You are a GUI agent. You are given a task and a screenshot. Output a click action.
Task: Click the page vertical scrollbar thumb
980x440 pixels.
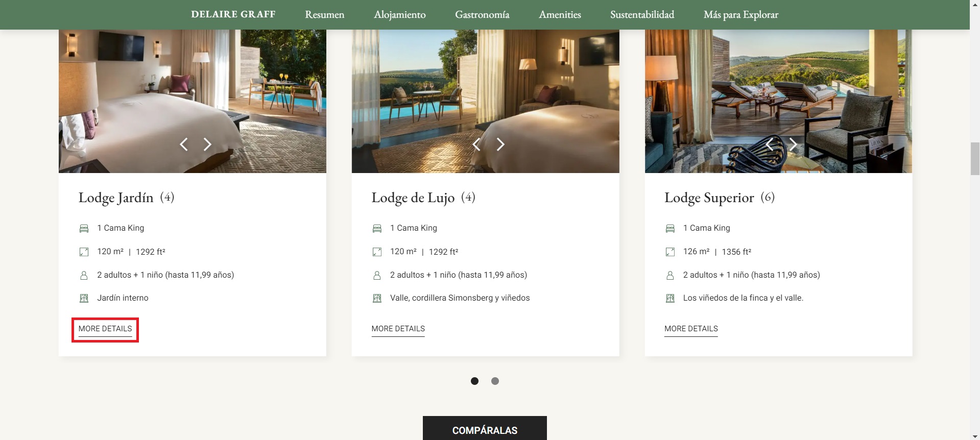pos(975,159)
